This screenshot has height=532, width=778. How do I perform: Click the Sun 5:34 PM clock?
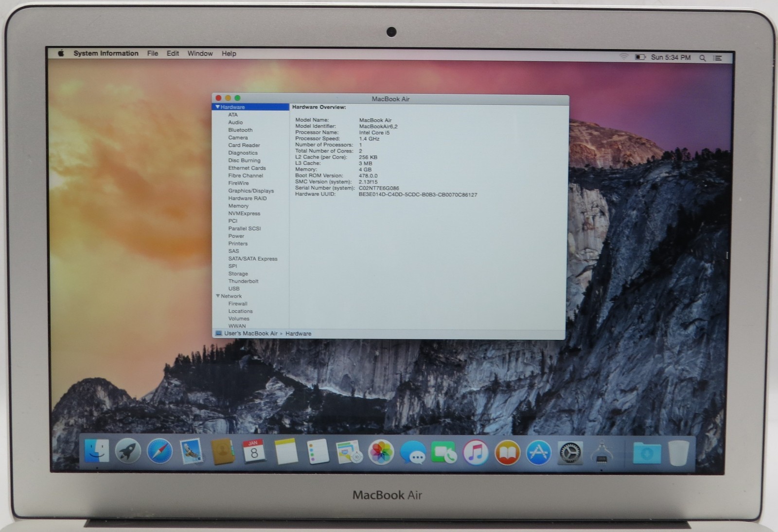pyautogui.click(x=671, y=57)
